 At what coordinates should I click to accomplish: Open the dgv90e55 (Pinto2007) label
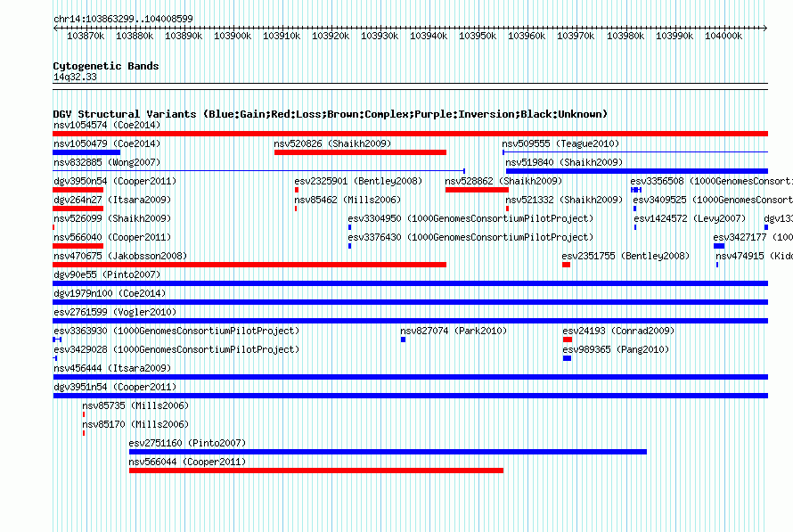[x=107, y=274]
